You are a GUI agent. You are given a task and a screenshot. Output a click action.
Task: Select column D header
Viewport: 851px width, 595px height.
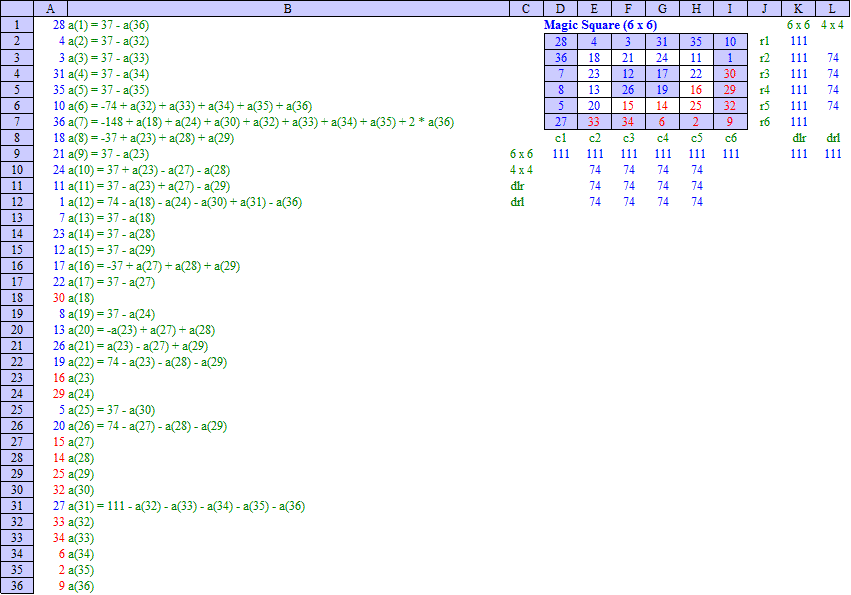[x=560, y=9]
